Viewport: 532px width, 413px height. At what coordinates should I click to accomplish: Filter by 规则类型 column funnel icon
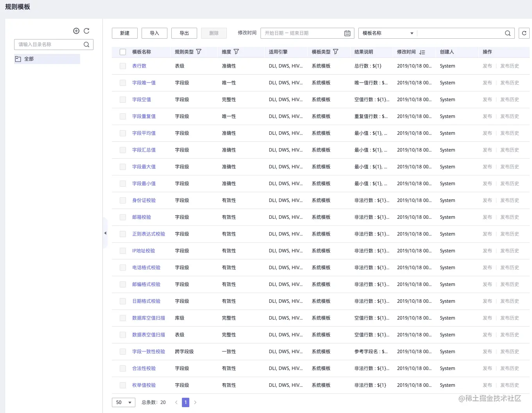point(199,52)
